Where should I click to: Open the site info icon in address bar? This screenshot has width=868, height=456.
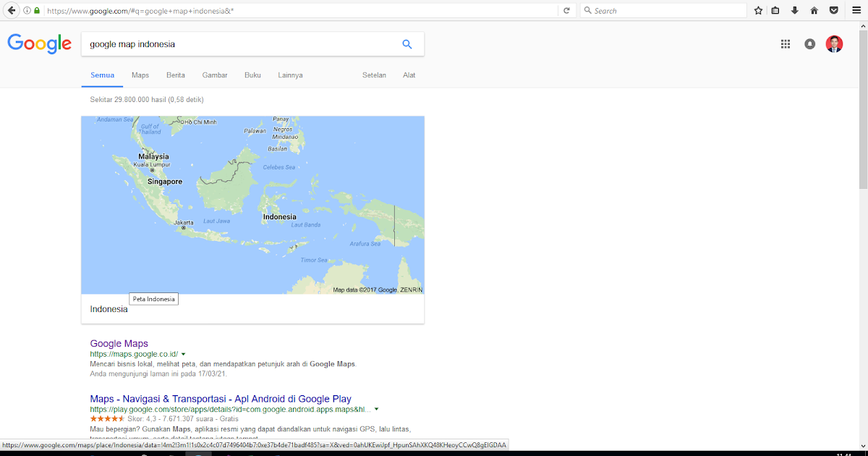[x=27, y=11]
